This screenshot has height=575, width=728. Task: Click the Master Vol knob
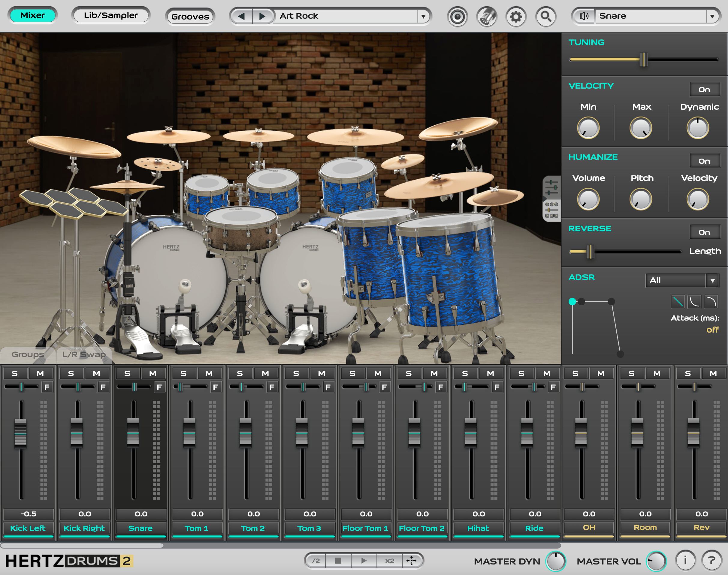(656, 561)
